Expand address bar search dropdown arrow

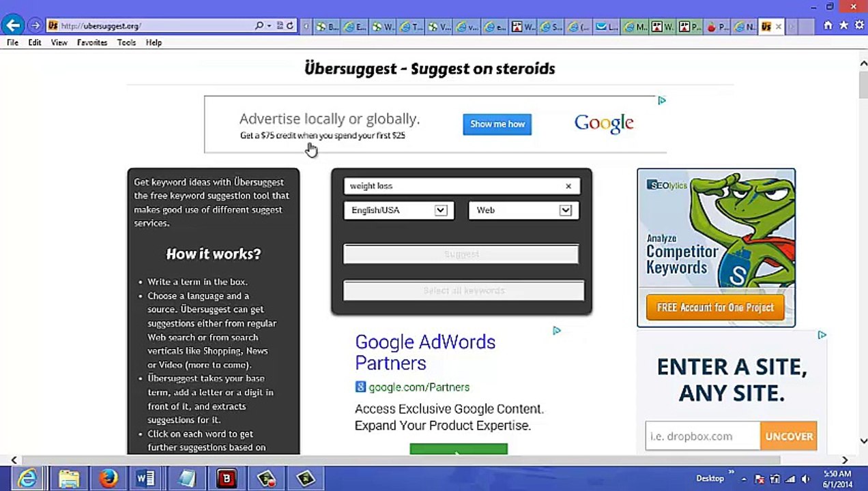click(270, 26)
